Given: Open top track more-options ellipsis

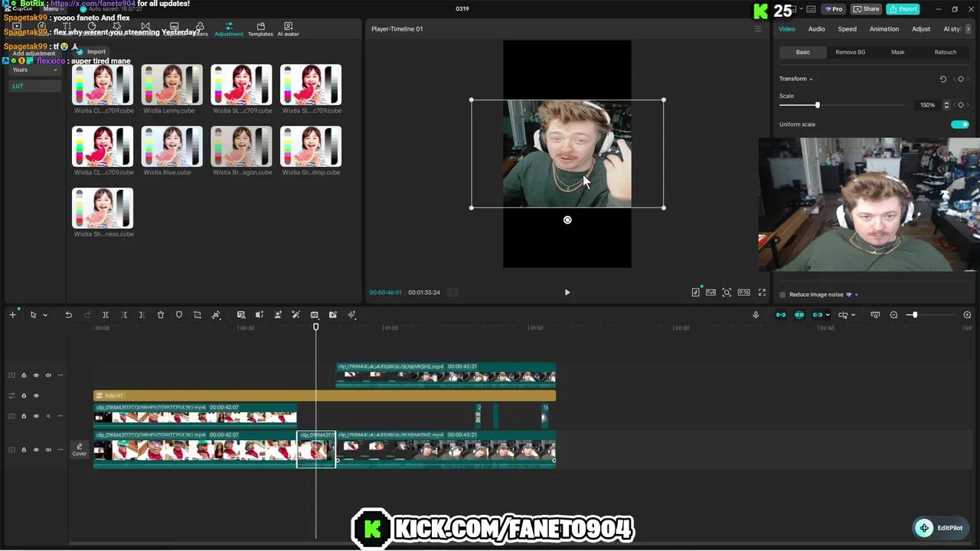Looking at the screenshot, I should 60,375.
